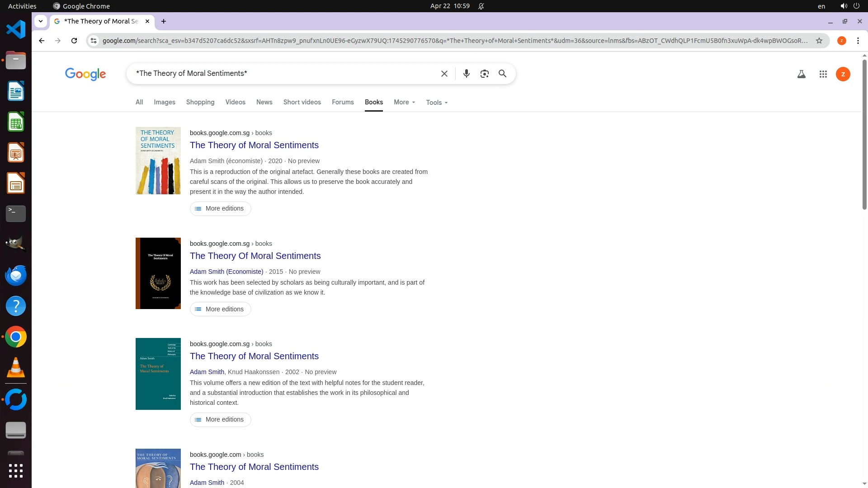Bookmark this page with star icon
Image resolution: width=868 pixels, height=488 pixels.
point(819,41)
